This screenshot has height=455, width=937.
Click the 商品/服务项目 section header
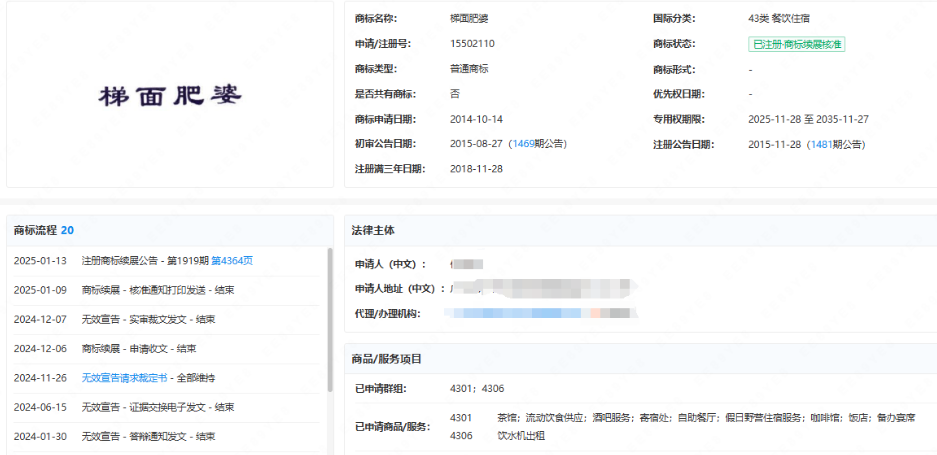pos(386,358)
